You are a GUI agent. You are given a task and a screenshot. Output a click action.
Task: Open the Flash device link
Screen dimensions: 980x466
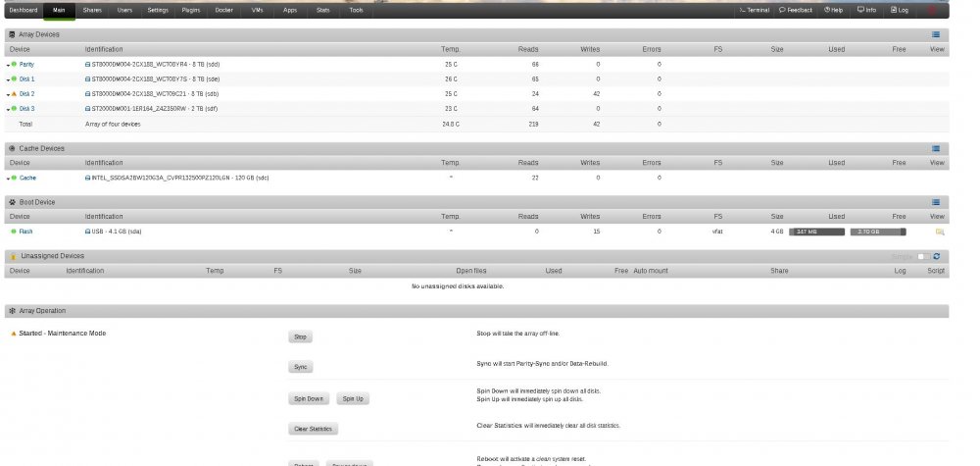point(25,232)
